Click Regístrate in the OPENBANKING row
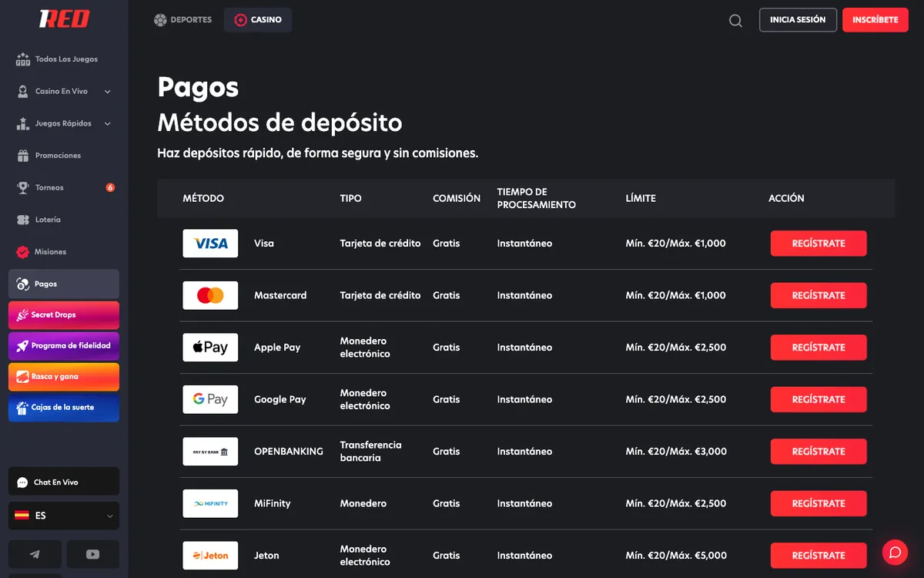Image resolution: width=924 pixels, height=578 pixels. [819, 452]
